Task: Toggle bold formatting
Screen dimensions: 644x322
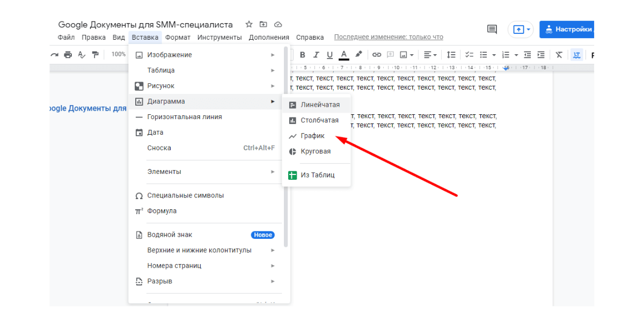Action: (x=302, y=55)
